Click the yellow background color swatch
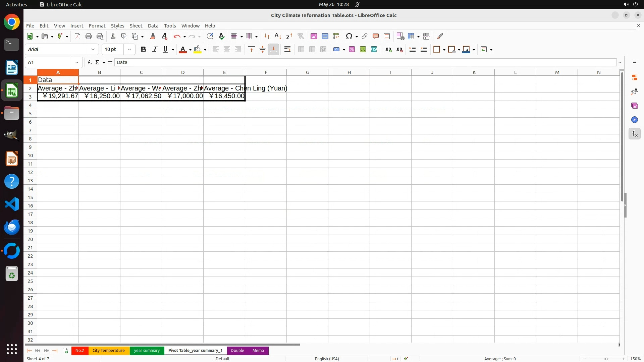The height and width of the screenshot is (362, 644). [198, 50]
